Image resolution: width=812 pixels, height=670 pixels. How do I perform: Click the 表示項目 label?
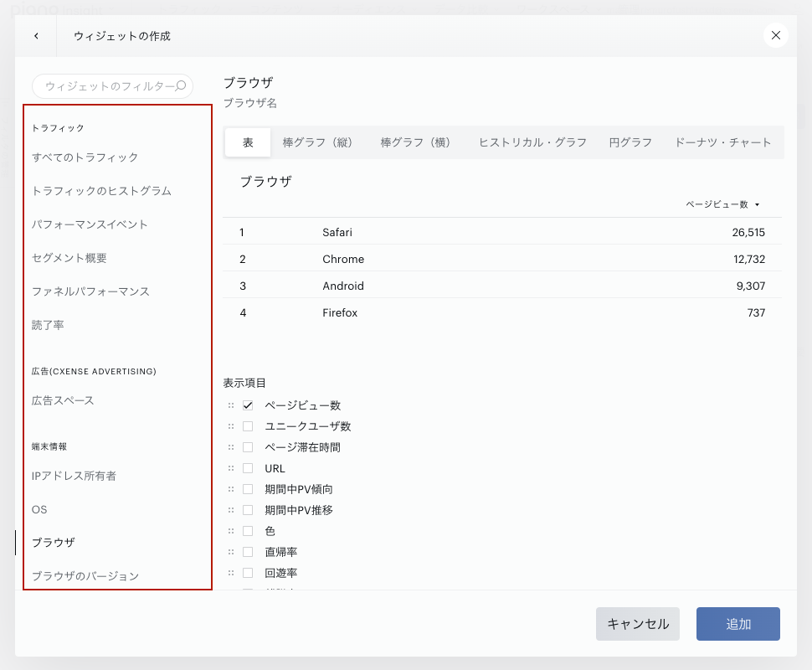(244, 383)
